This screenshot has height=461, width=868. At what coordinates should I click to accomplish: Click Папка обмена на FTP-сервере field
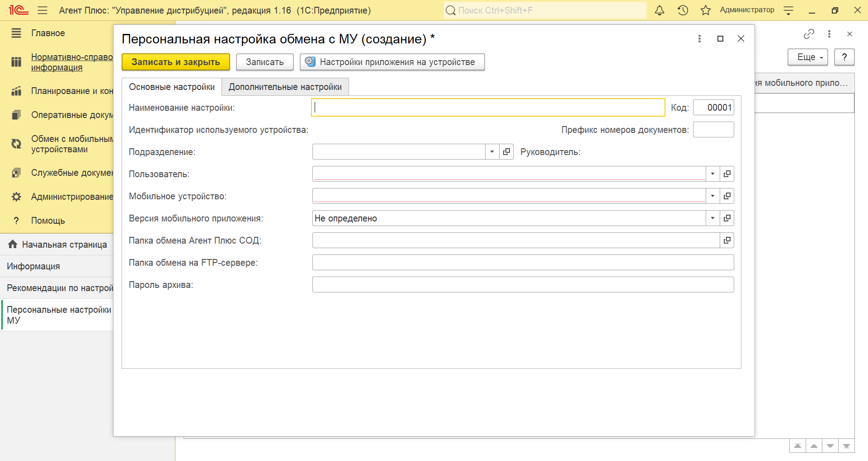pyautogui.click(x=523, y=263)
